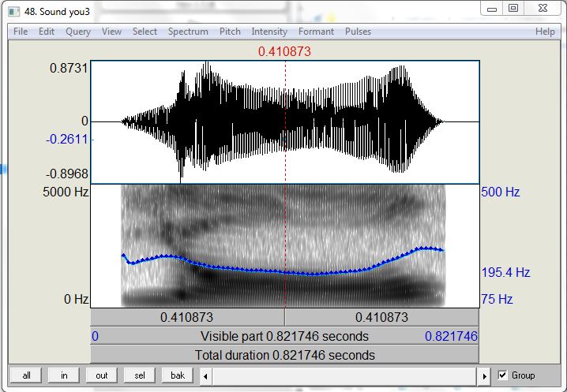Minimize the Sound you3 window
The height and width of the screenshot is (392, 567).
[x=492, y=9]
